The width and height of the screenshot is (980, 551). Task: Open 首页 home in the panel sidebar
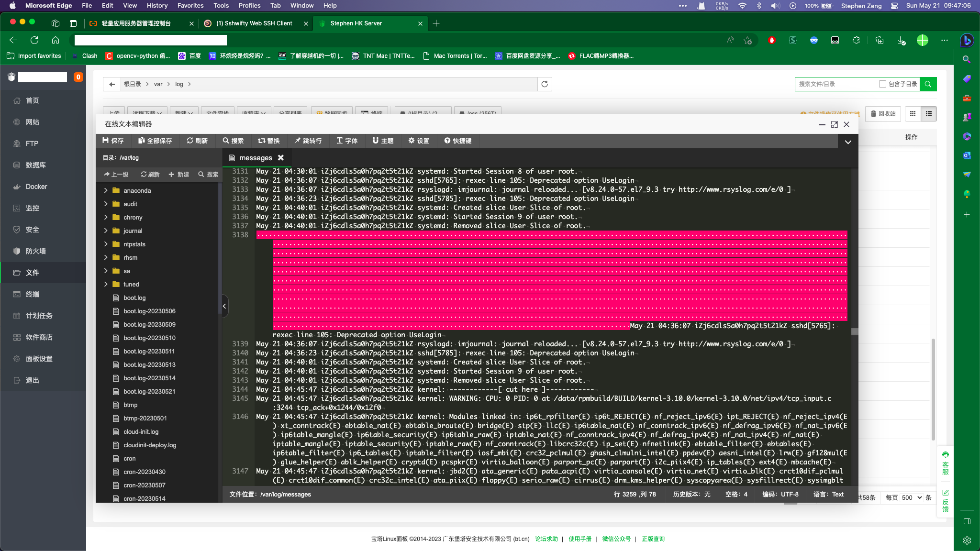click(43, 100)
